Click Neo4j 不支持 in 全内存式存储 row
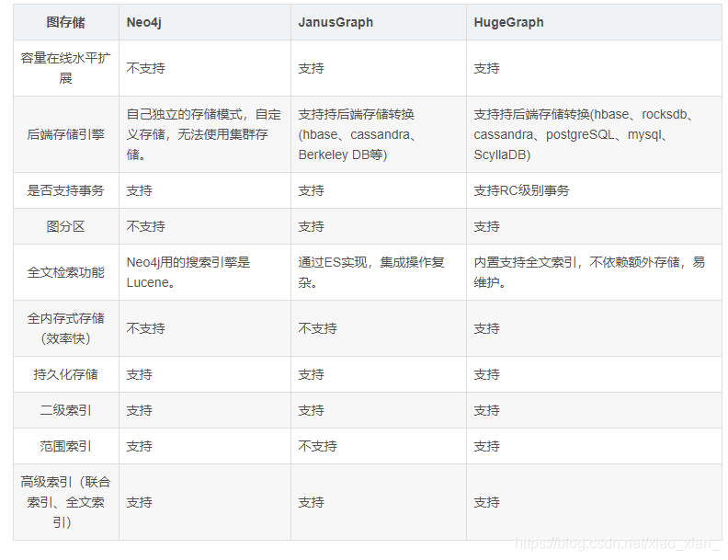 click(x=146, y=328)
